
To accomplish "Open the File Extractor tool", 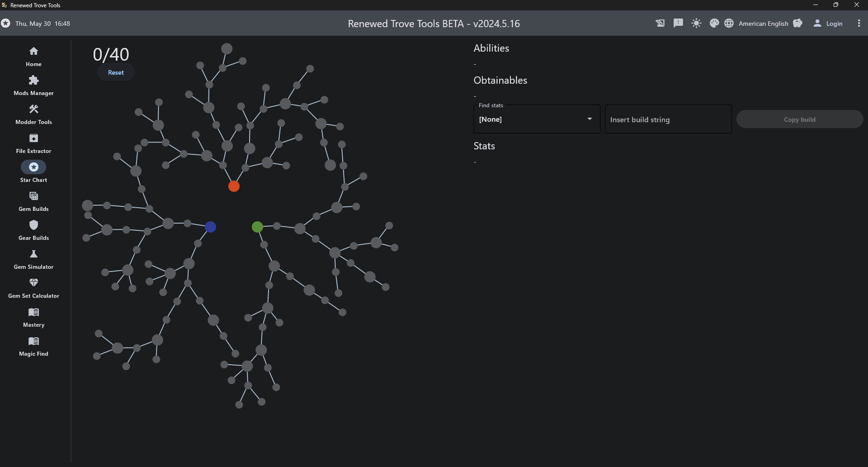I will point(33,143).
